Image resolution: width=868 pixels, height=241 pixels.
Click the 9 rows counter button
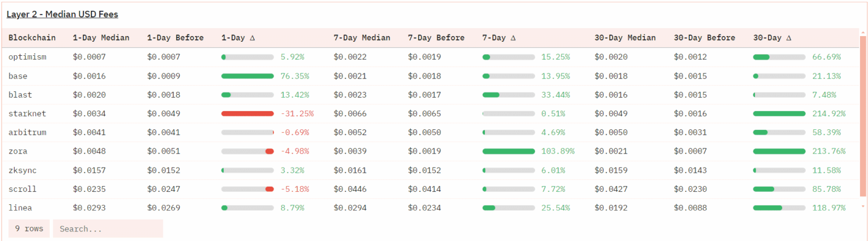point(29,229)
